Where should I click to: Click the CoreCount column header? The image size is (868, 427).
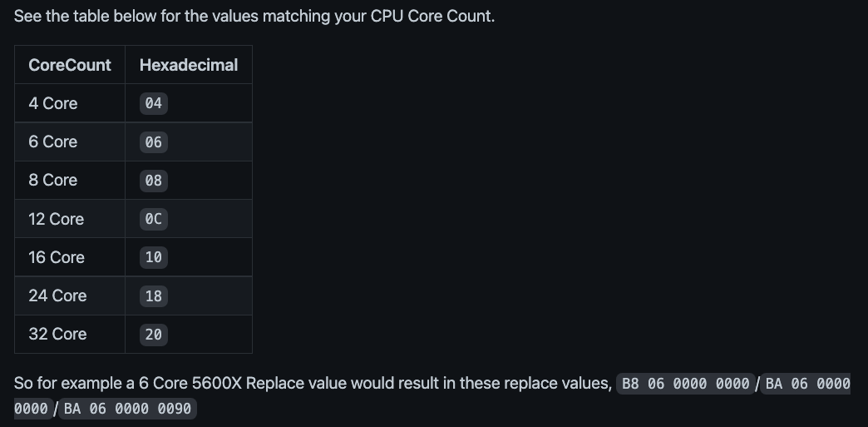70,65
